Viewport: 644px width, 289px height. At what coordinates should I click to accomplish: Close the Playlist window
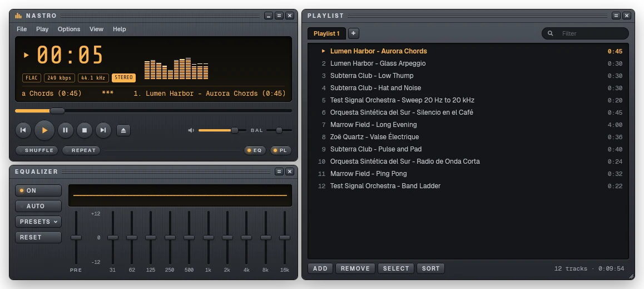[626, 16]
